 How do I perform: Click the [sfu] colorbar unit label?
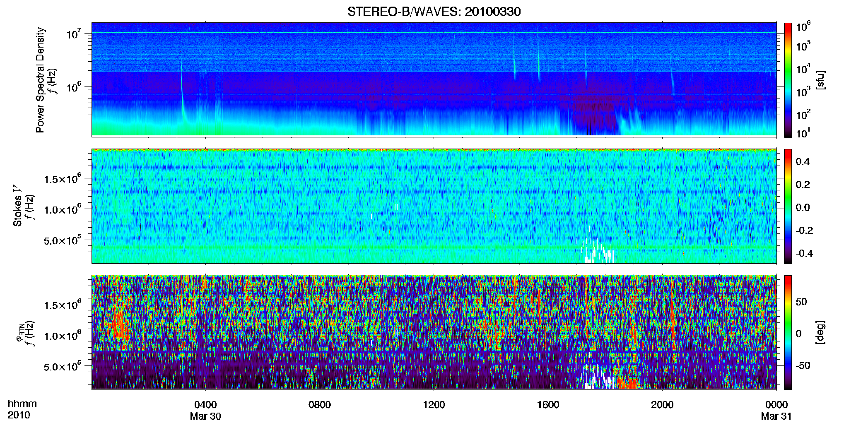coord(821,80)
